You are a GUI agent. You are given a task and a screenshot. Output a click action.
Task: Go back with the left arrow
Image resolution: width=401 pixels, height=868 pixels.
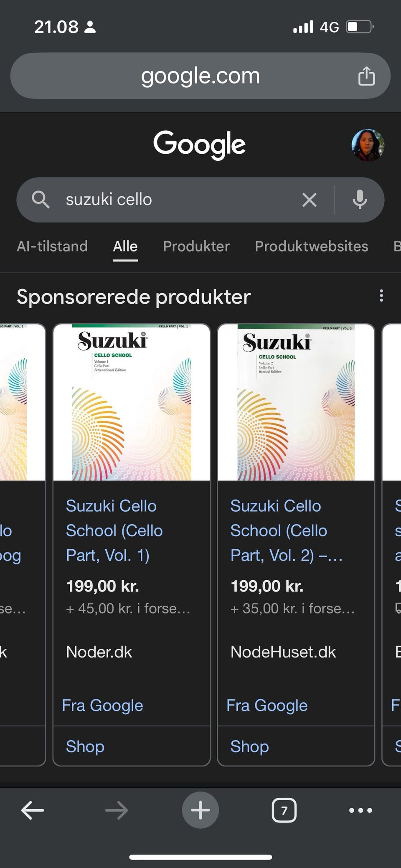point(33,810)
